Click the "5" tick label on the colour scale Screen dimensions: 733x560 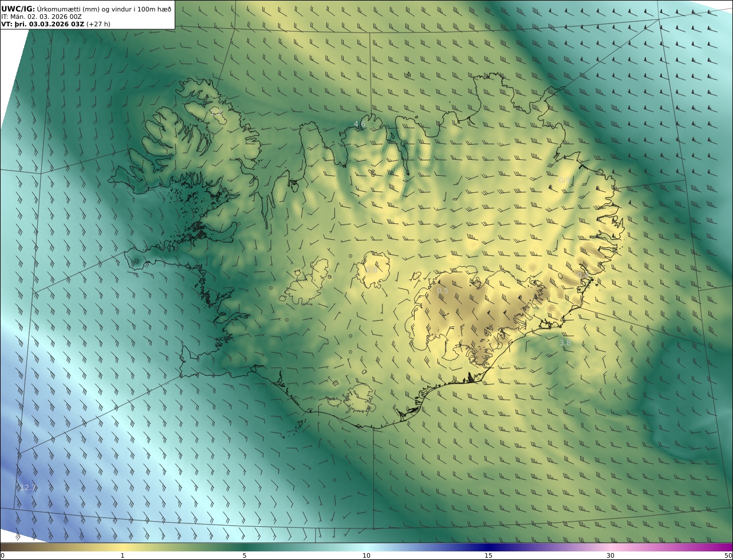245,555
